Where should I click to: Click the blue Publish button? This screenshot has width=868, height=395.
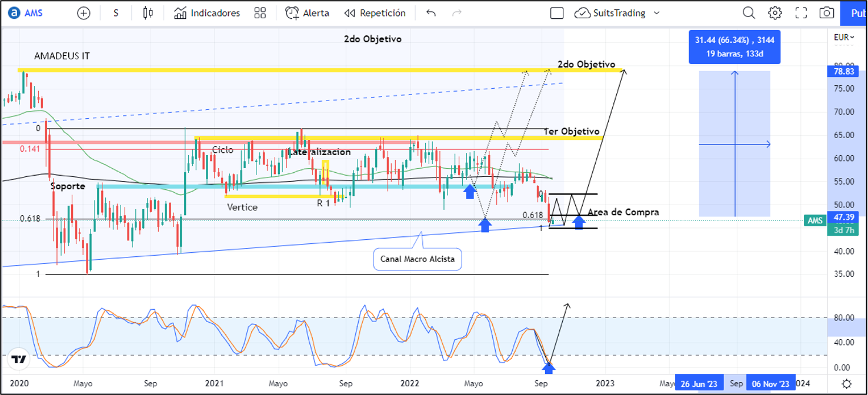point(856,13)
